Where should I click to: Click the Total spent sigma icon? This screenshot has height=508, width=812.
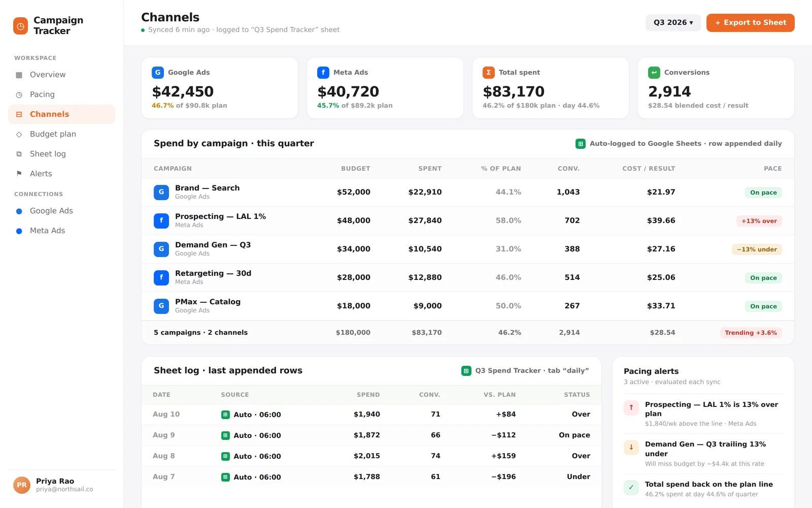(489, 73)
